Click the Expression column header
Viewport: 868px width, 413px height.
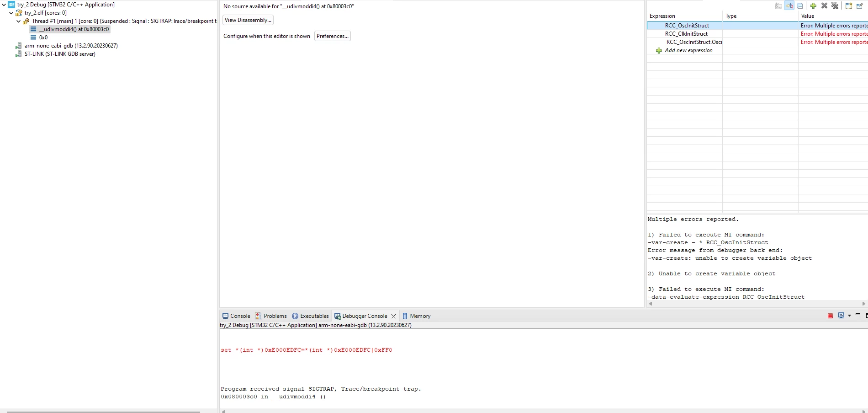pos(684,16)
